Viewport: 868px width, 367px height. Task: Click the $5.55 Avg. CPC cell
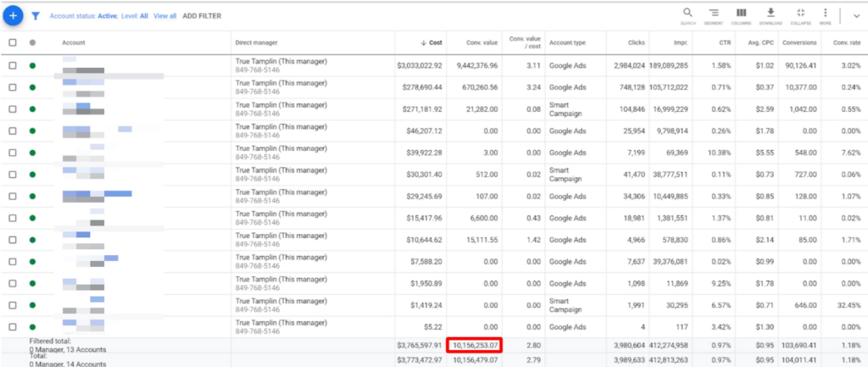766,153
